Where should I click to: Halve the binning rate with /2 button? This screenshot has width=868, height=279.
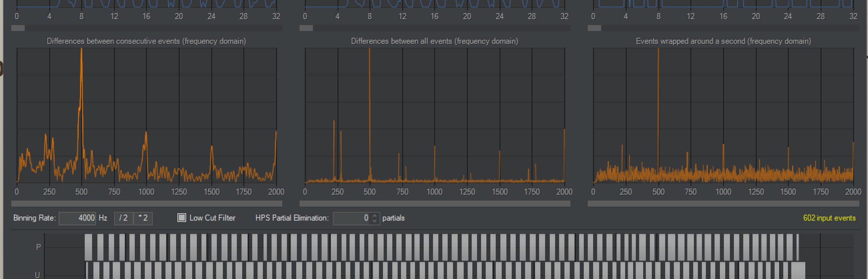[x=123, y=218]
